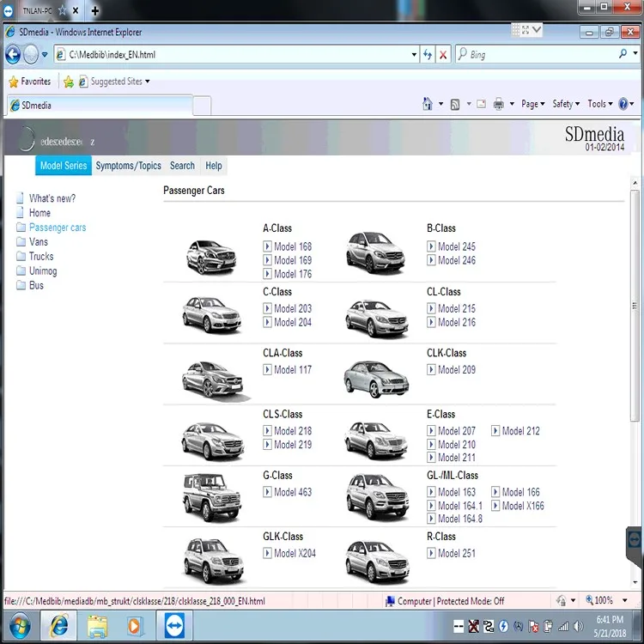Click the arrow icon beside Model 168
This screenshot has height=644, width=644.
coord(267,246)
